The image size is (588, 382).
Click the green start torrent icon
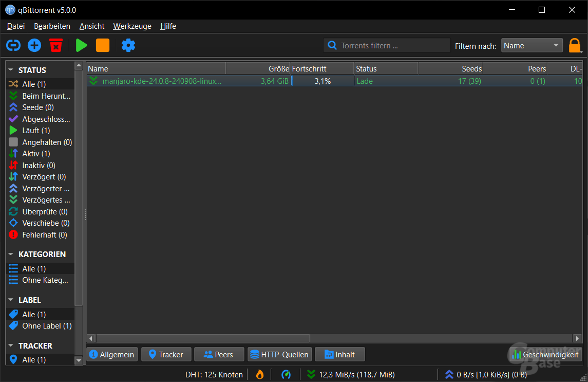(81, 45)
